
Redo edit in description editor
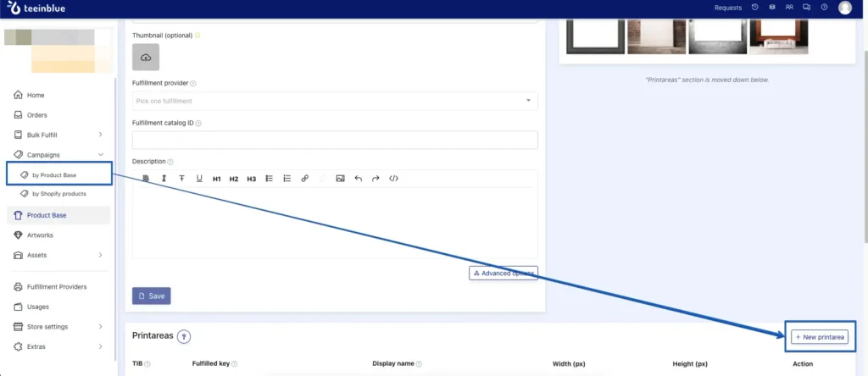pyautogui.click(x=376, y=179)
